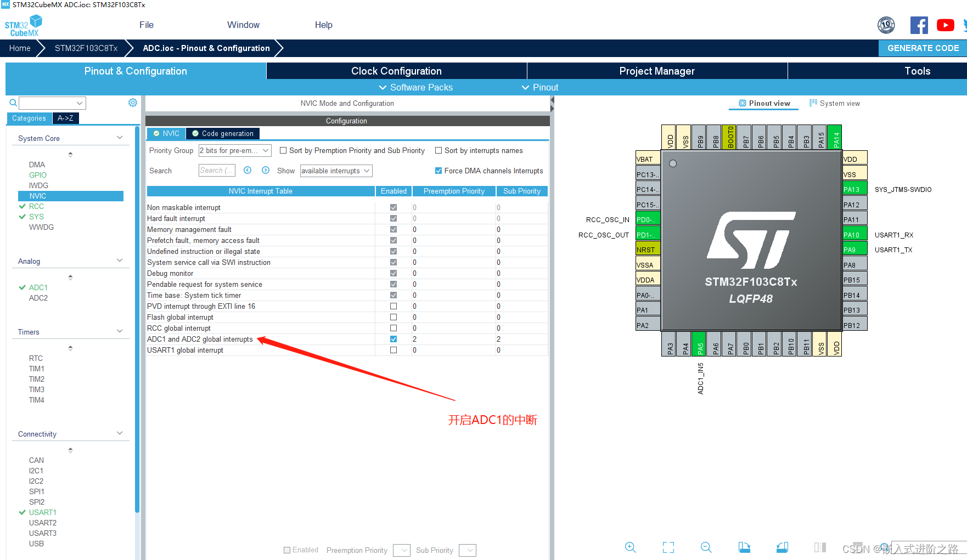Click the ST 10-year anniversary badge icon
967x560 pixels.
886,25
